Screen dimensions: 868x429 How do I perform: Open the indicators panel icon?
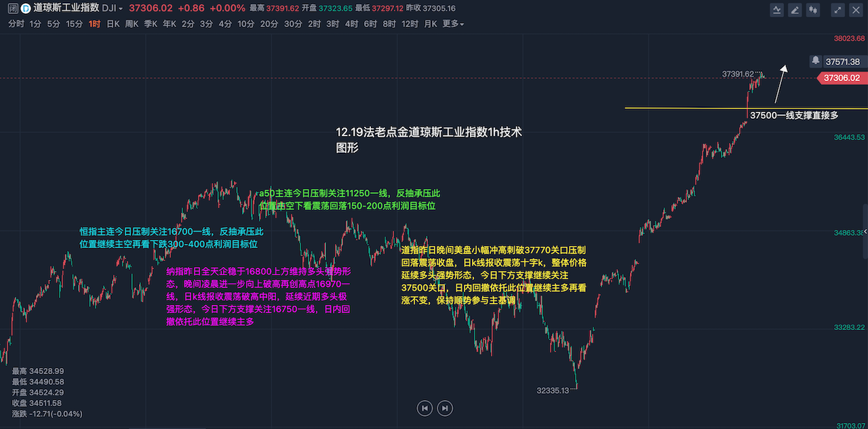[x=778, y=9]
